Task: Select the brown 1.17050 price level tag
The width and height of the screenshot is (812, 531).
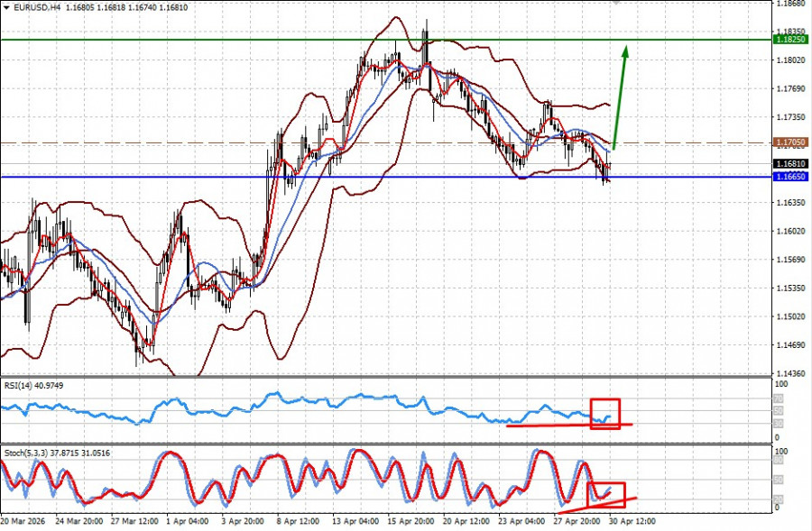Action: (x=790, y=142)
